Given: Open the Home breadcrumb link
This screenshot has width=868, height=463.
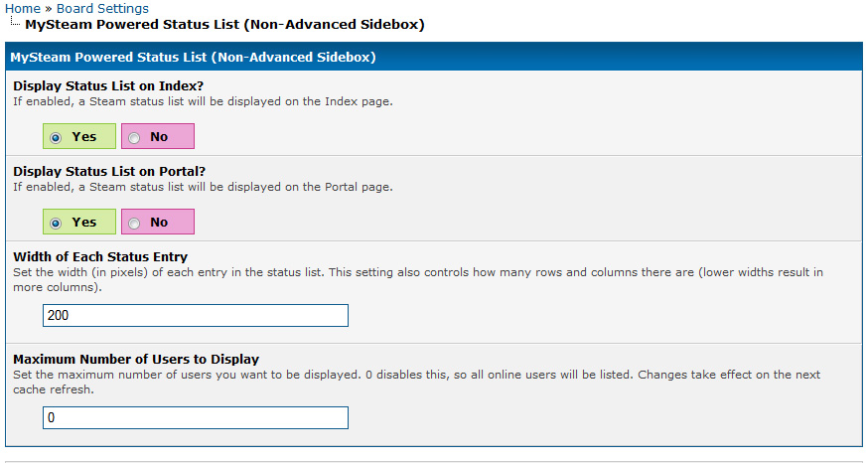Looking at the screenshot, I should click(22, 9).
